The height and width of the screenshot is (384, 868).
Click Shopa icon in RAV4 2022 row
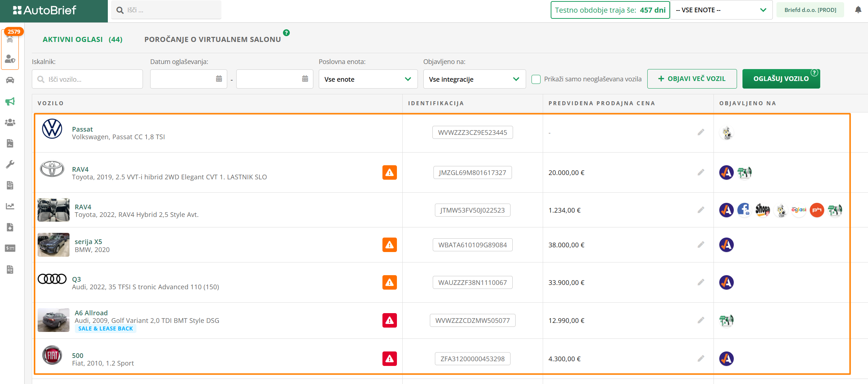(x=762, y=210)
